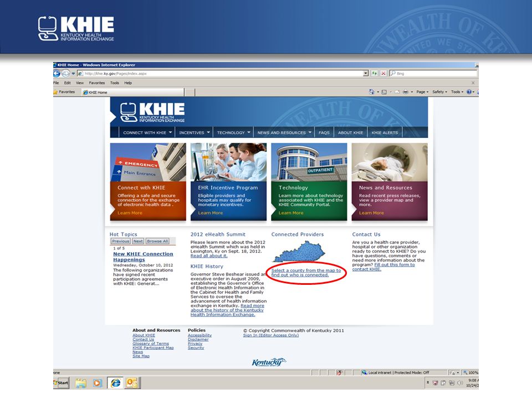Screen dimensions: 532x399
Task: Click About KHIE in navigation bar
Action: coord(350,132)
